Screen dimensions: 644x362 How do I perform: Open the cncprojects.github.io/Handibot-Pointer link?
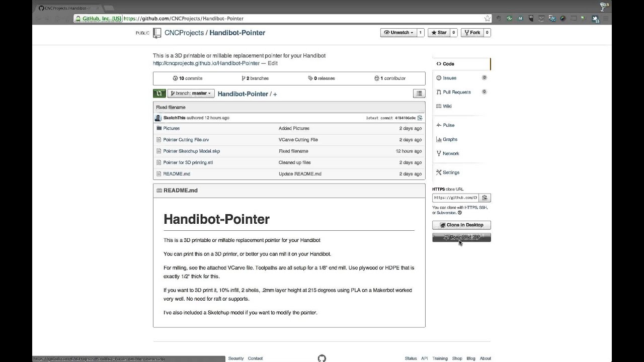tap(206, 63)
